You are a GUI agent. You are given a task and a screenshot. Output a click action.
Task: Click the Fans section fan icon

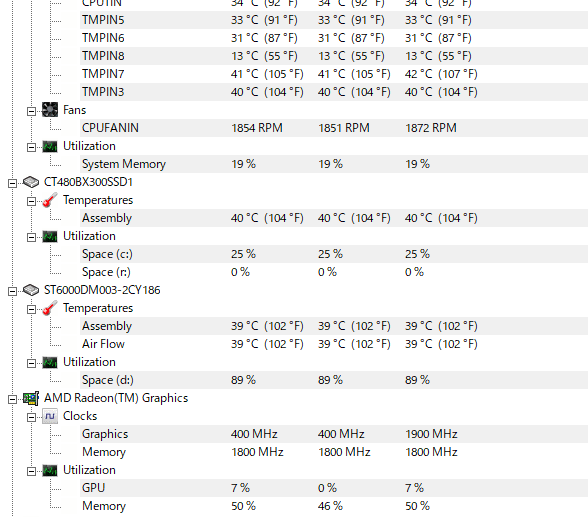[50, 110]
